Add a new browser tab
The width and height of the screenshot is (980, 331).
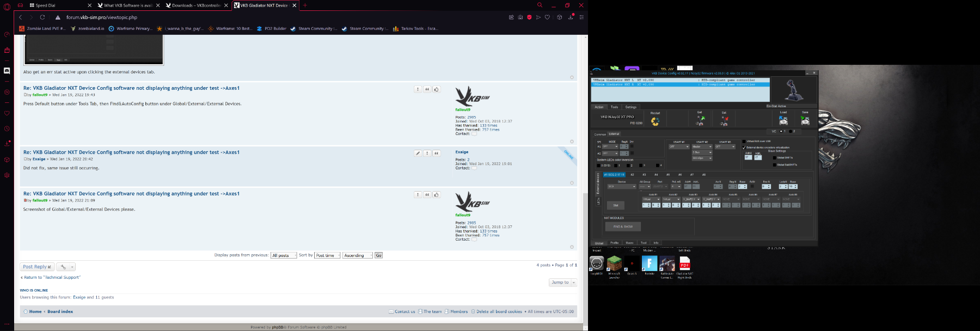point(305,5)
